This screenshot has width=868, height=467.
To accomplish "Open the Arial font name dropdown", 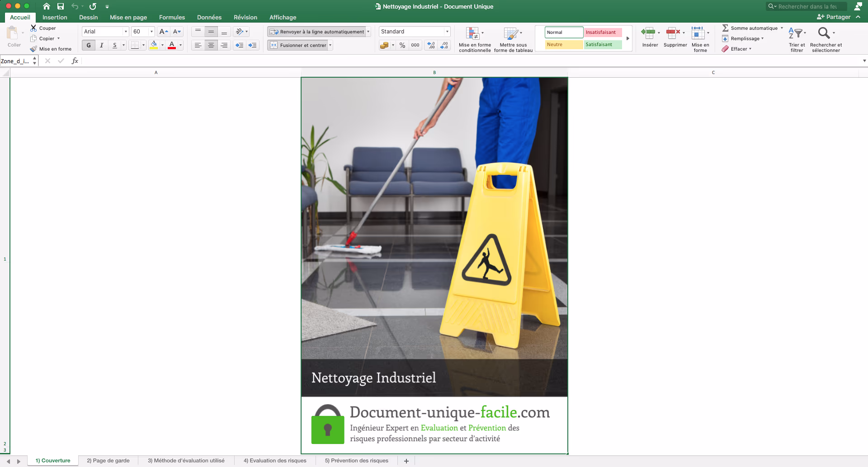I will coord(126,32).
